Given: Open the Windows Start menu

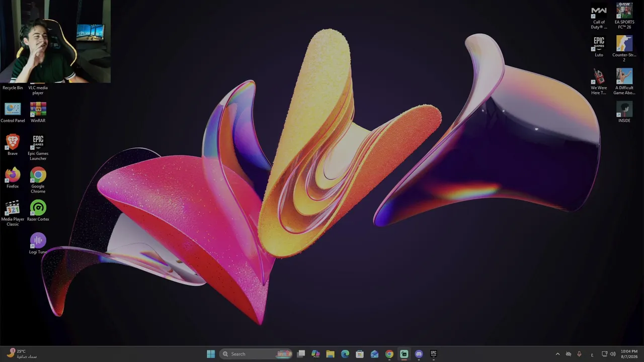Looking at the screenshot, I should tap(211, 354).
